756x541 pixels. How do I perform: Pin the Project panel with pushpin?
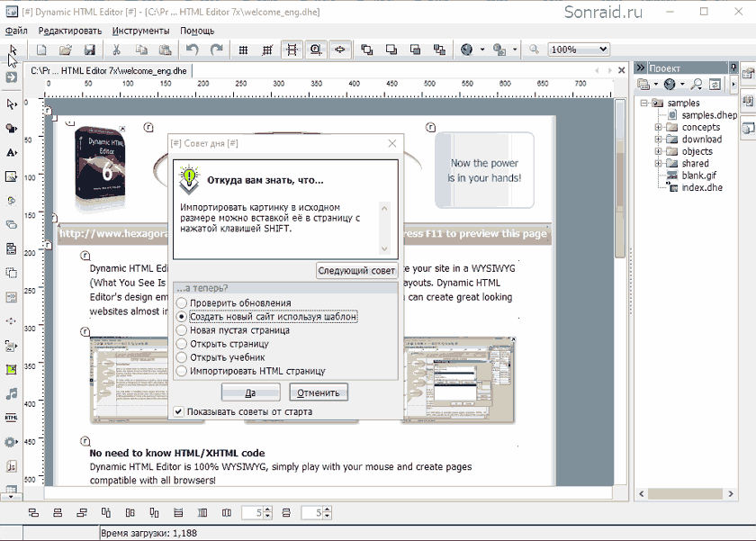pos(733,68)
